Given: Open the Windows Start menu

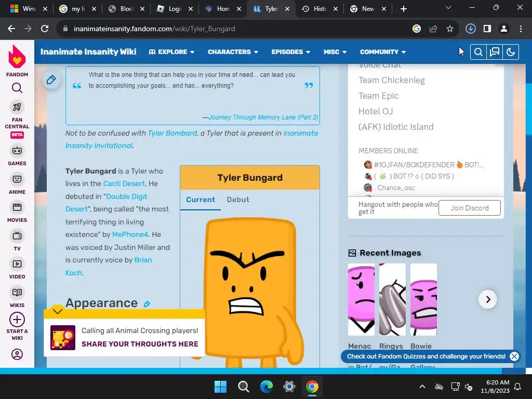Looking at the screenshot, I should point(220,387).
